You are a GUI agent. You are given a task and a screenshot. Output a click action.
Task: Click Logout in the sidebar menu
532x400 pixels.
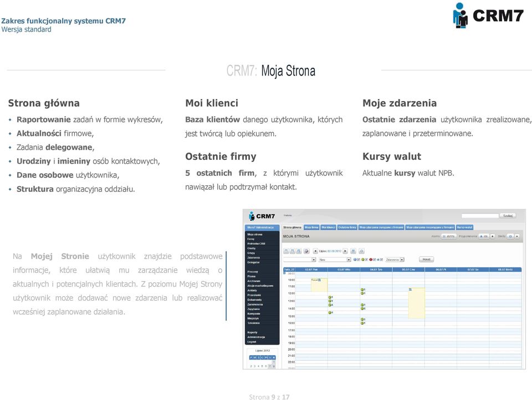(x=252, y=342)
